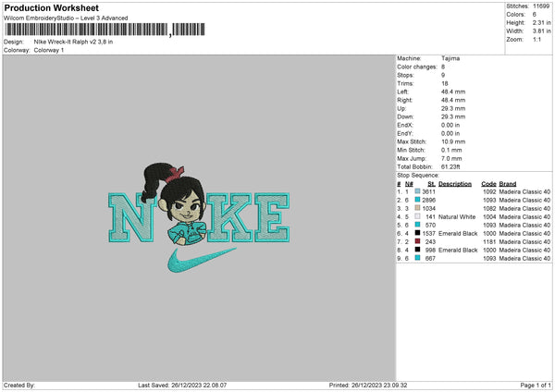
Task: Select the 'Color changes:' label
Action: tap(417, 67)
